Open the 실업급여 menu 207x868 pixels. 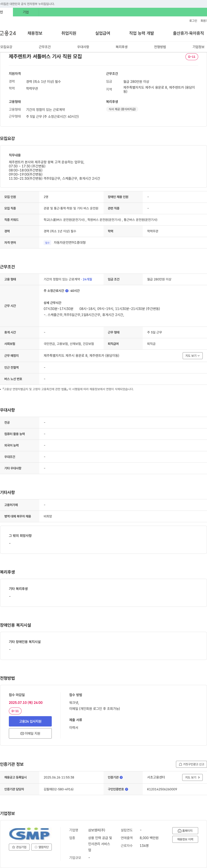click(103, 33)
